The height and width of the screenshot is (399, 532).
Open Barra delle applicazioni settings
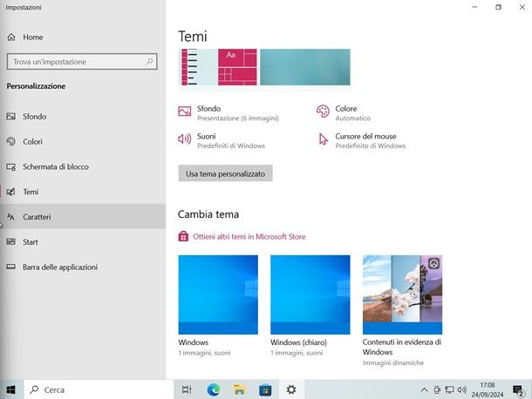[x=83, y=267]
